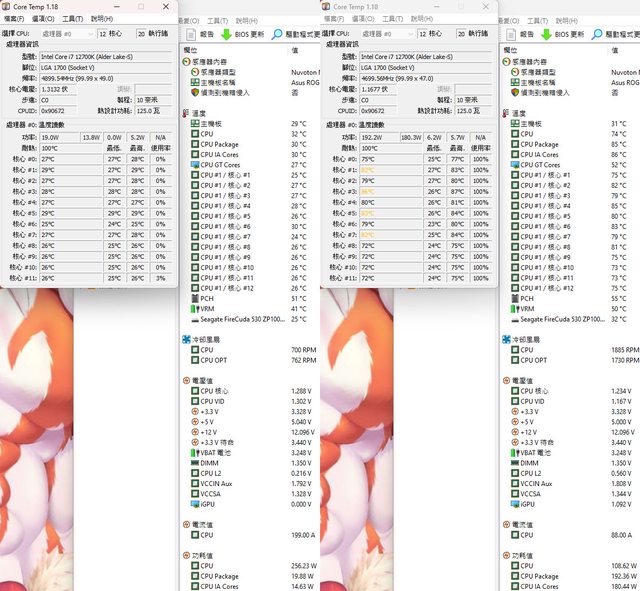The width and height of the screenshot is (640, 591).
Task: Select the iGPU voltage entry in right sensor list
Action: click(x=528, y=503)
